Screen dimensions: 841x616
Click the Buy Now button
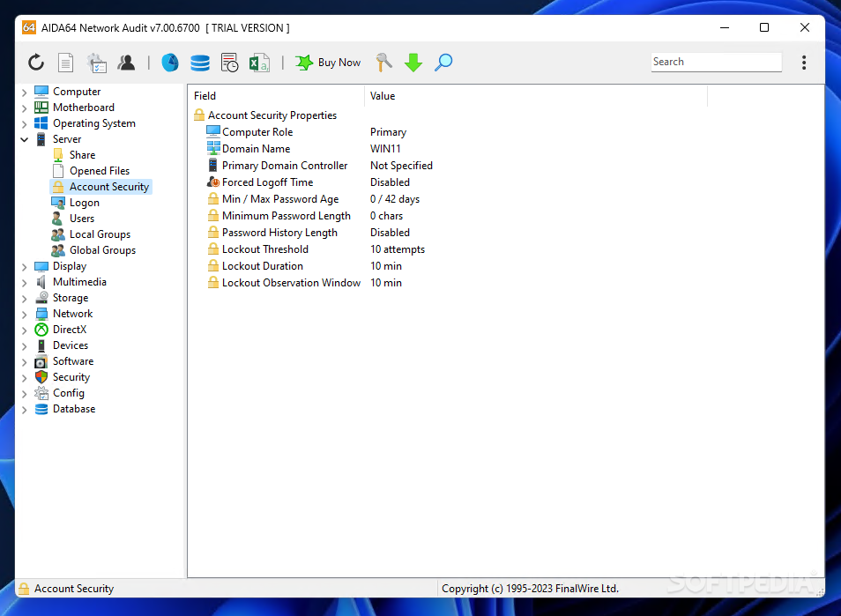click(328, 63)
